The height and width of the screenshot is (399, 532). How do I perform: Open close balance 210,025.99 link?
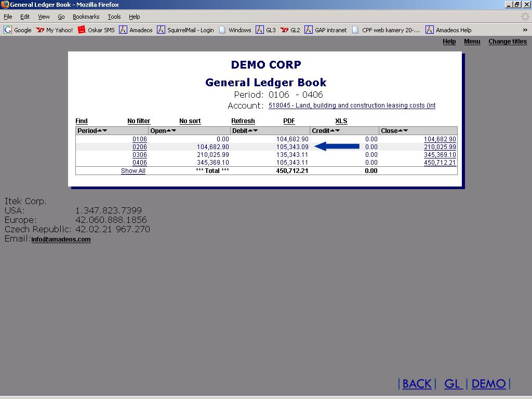pos(440,147)
